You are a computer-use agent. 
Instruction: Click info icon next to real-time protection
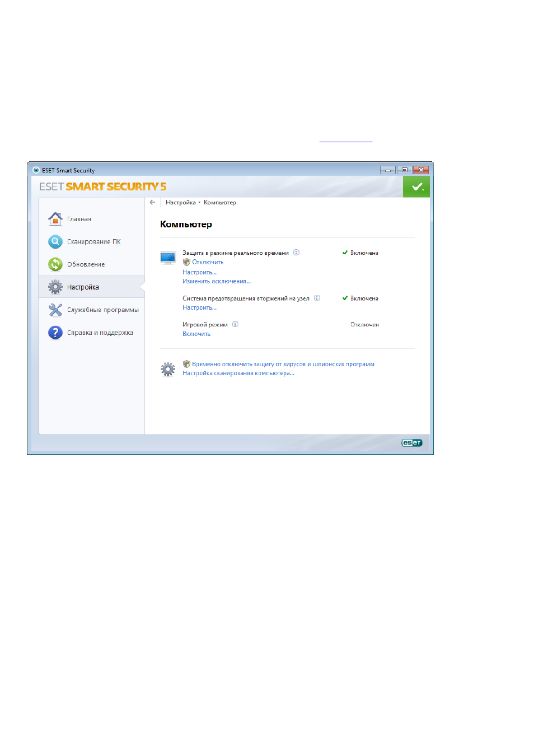click(297, 253)
